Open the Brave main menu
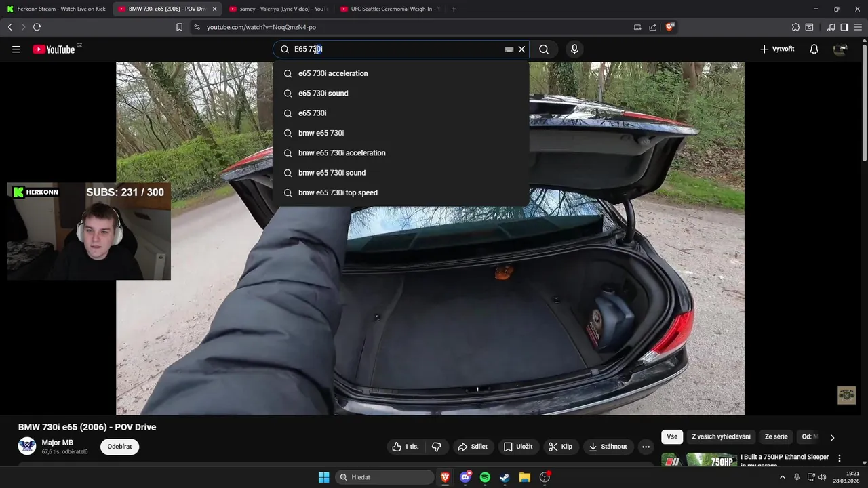This screenshot has height=488, width=868. coord(859,27)
